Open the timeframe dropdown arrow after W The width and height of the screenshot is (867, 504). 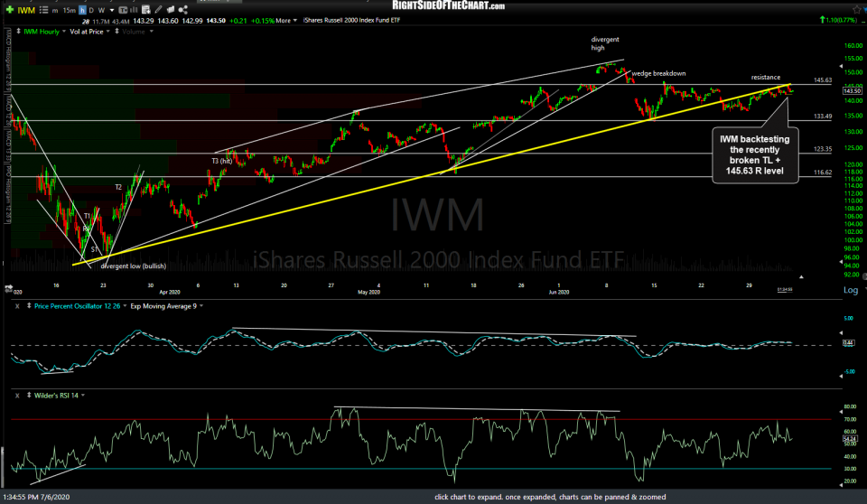click(112, 11)
